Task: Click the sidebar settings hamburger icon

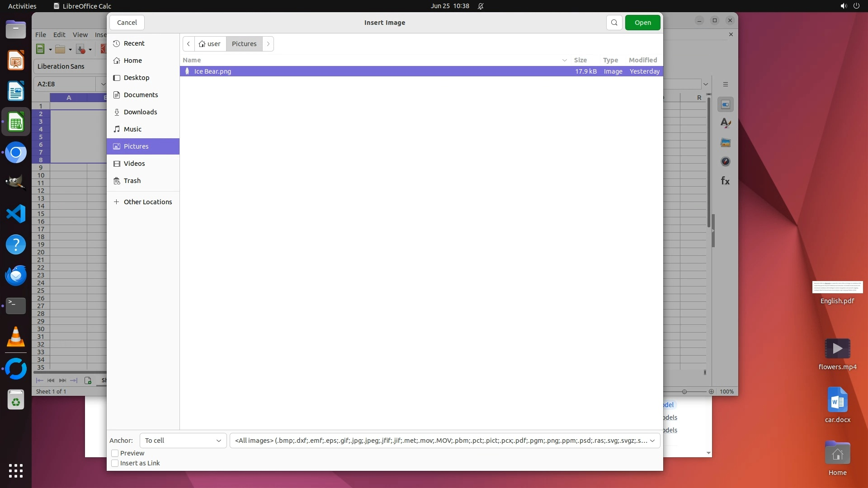Action: (x=726, y=84)
